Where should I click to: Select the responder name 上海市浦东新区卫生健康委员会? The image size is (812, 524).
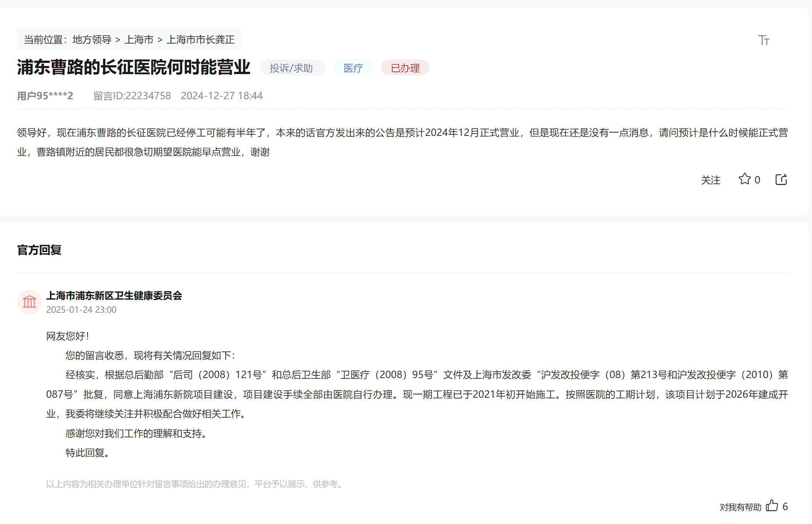(114, 296)
